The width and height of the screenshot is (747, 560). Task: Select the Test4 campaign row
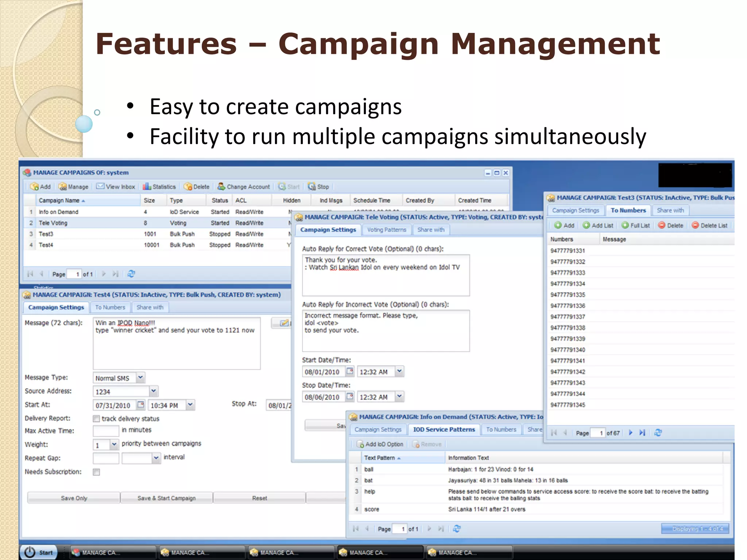(158, 245)
